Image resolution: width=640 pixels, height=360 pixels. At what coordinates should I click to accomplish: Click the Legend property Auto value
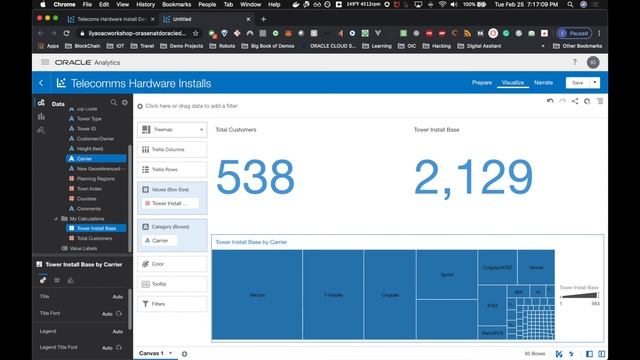click(x=118, y=331)
